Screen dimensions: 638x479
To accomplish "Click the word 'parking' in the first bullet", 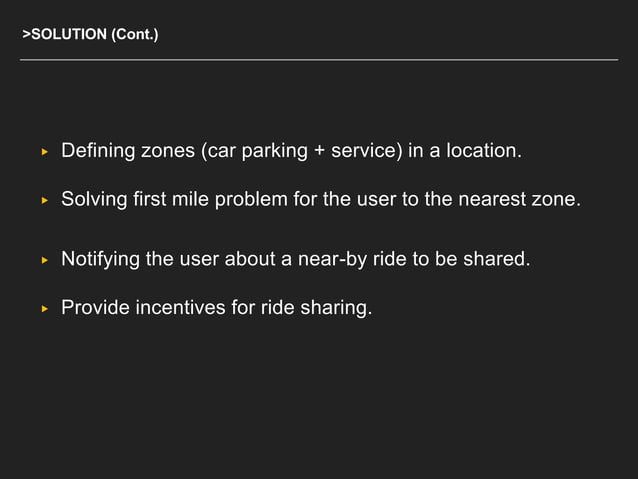I will point(275,152).
